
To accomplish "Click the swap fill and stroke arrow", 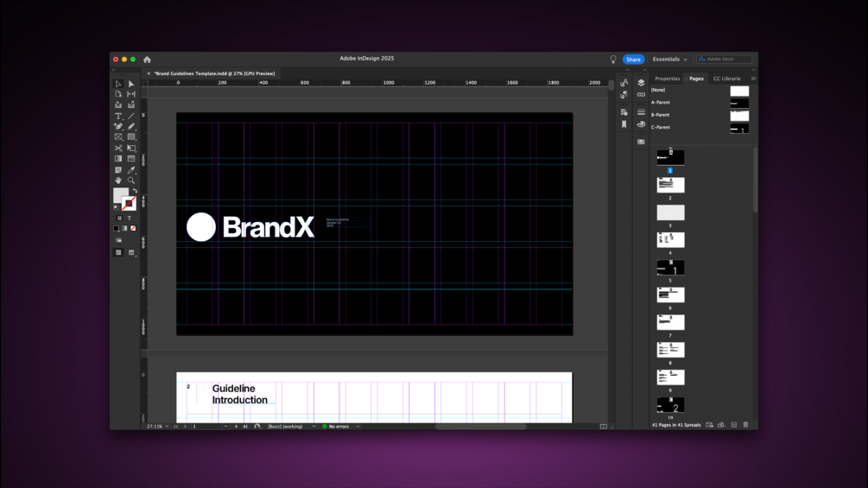I will (x=135, y=191).
